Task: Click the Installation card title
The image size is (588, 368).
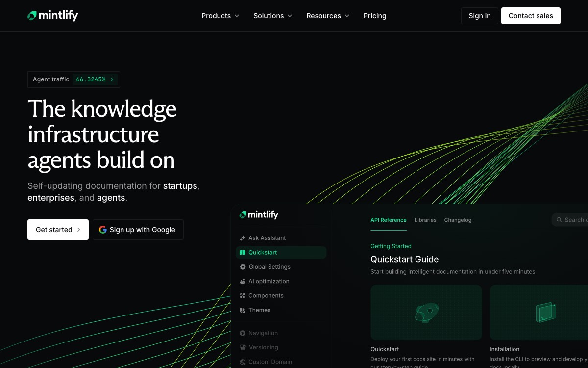Action: click(505, 349)
